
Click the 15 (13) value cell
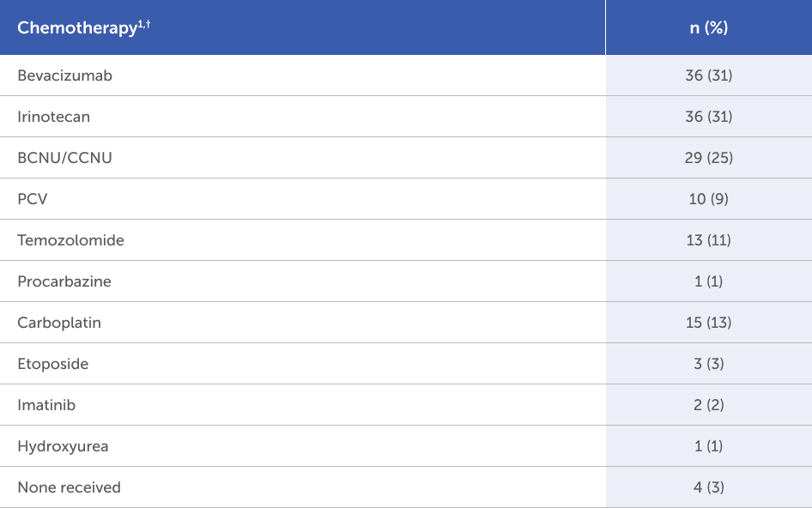[708, 323]
